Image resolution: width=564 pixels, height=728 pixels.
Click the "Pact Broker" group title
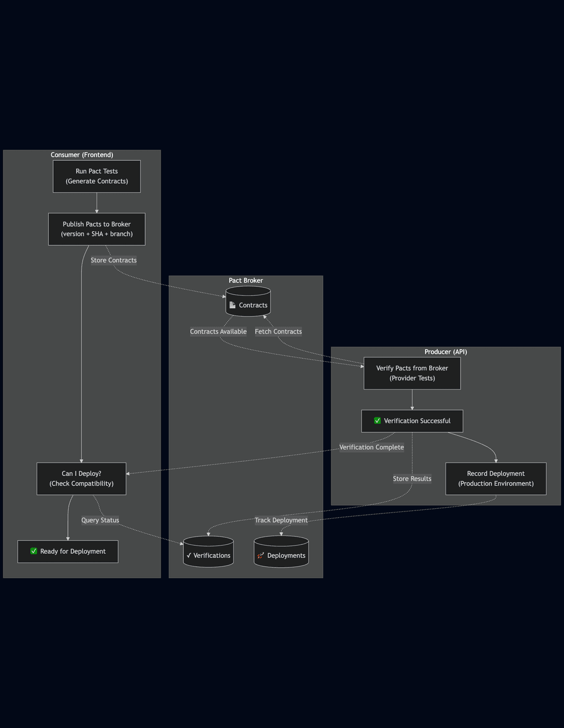(x=246, y=281)
